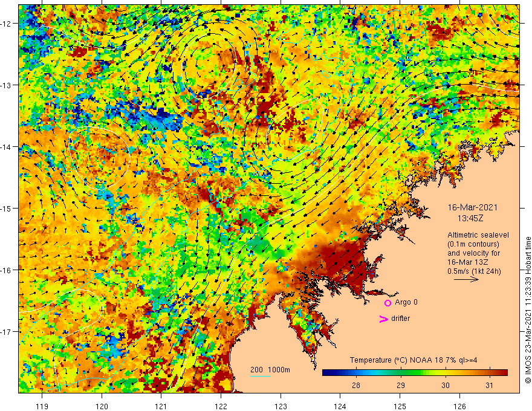Click the color bar value 29
532x411 pixels.
click(400, 385)
